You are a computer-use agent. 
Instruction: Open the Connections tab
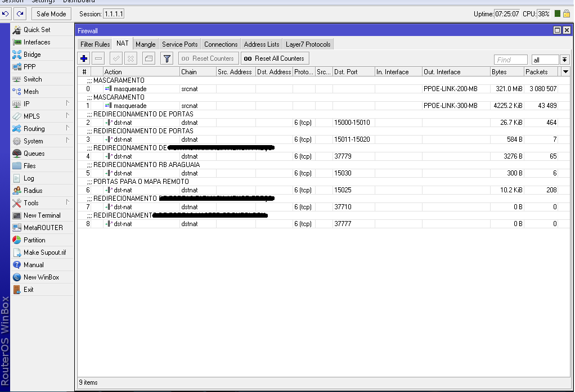coord(221,44)
